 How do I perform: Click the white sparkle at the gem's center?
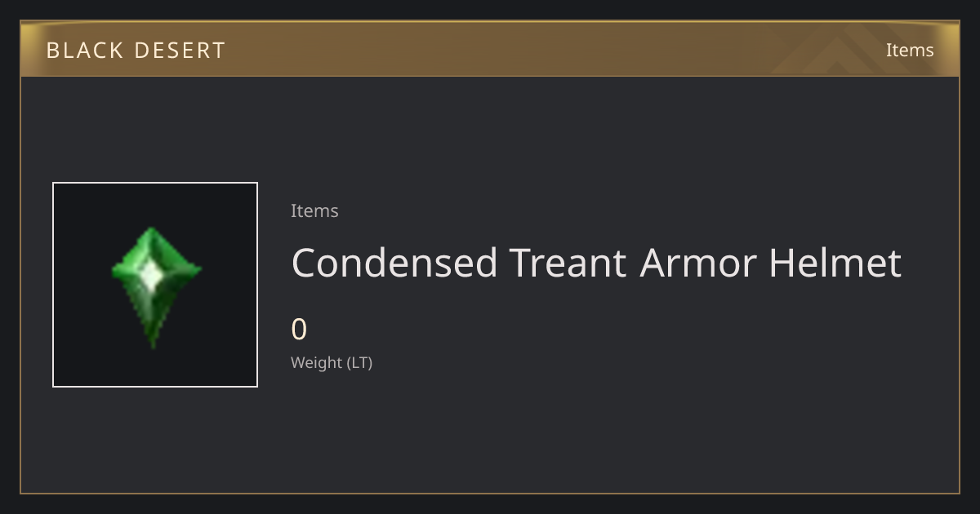click(151, 276)
